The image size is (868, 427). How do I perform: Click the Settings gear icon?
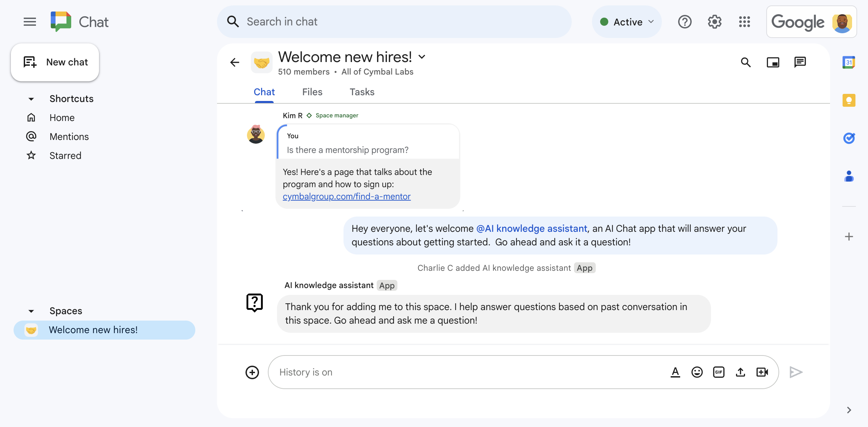pyautogui.click(x=715, y=22)
